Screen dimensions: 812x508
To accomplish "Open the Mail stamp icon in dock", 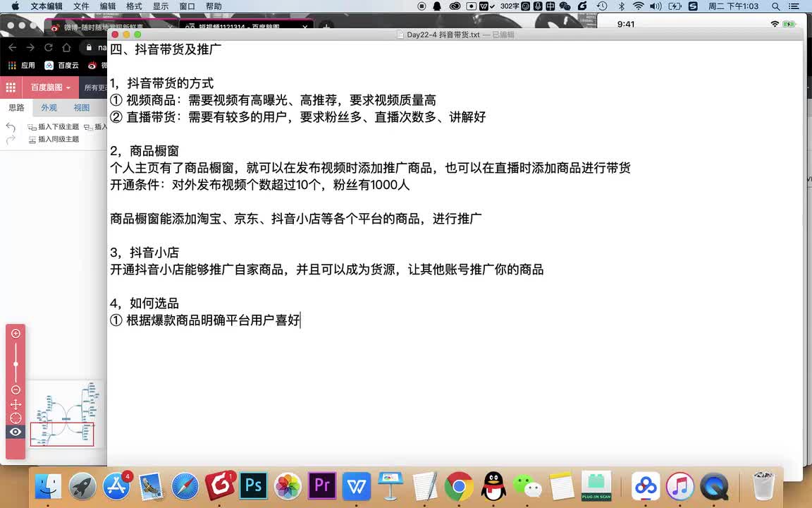I will pyautogui.click(x=151, y=487).
